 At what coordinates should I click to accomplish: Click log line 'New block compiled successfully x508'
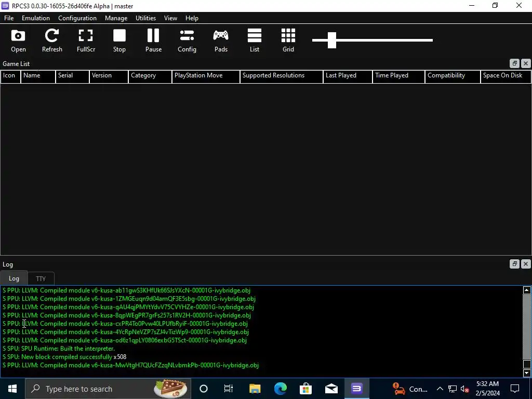pyautogui.click(x=64, y=357)
